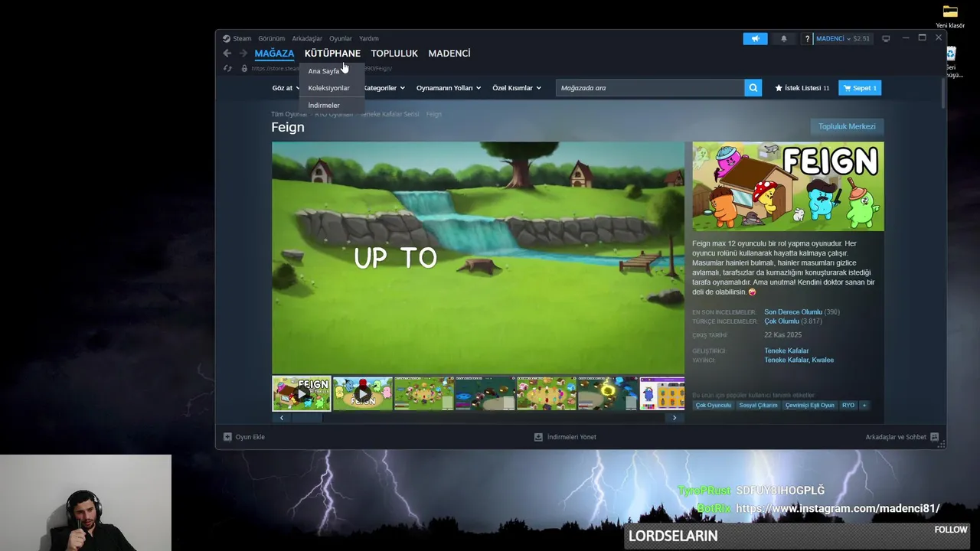Click the store page vertical scrollbar
Viewport: 980px width, 551px height.
tap(942, 92)
